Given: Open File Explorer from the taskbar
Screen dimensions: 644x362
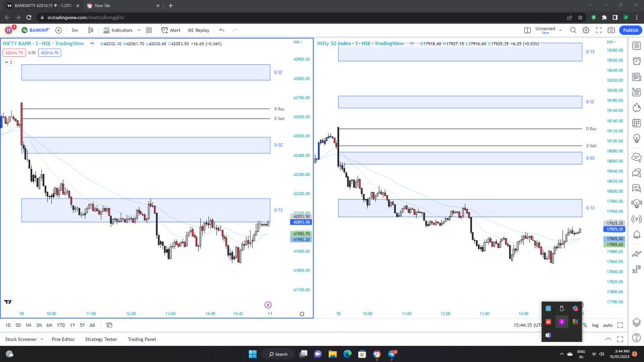Looking at the screenshot, I should coord(332,354).
